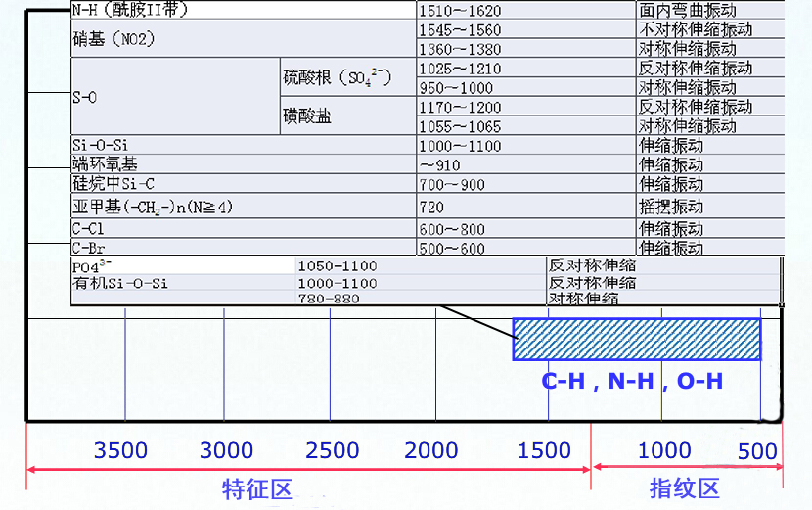812x510 pixels.
Task: Select the 1545~1560 range cell
Action: click(x=526, y=29)
